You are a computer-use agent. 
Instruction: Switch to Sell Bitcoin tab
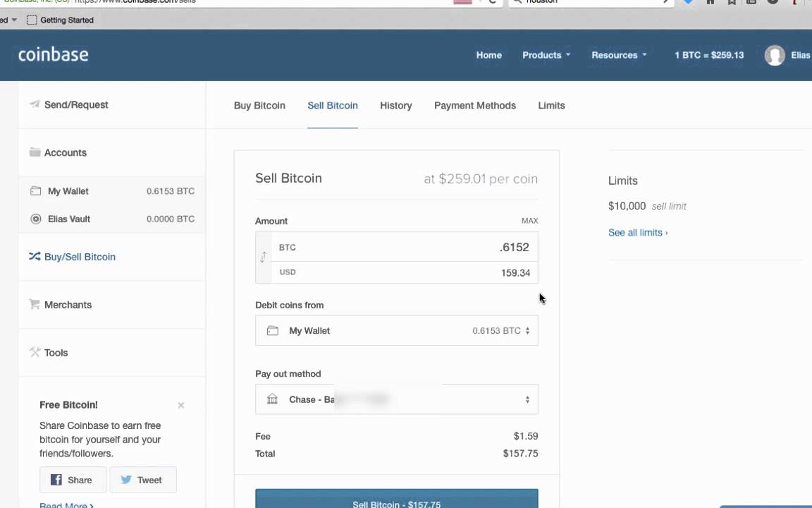coord(333,105)
